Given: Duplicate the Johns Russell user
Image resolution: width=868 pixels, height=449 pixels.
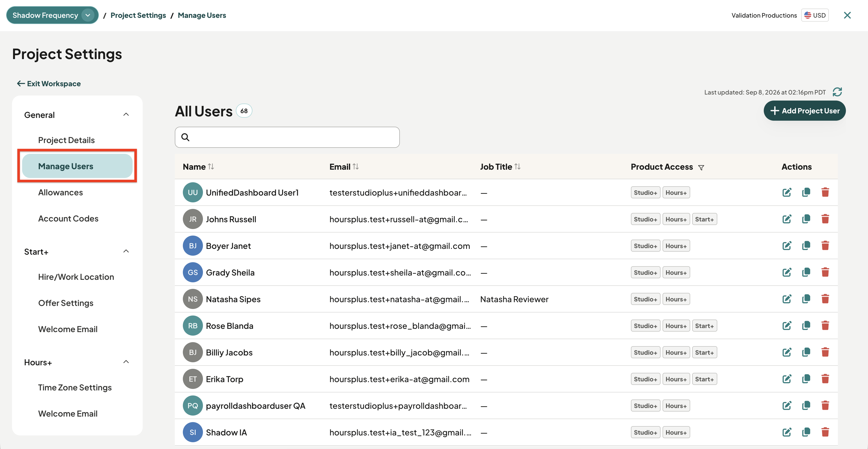Looking at the screenshot, I should 806,219.
